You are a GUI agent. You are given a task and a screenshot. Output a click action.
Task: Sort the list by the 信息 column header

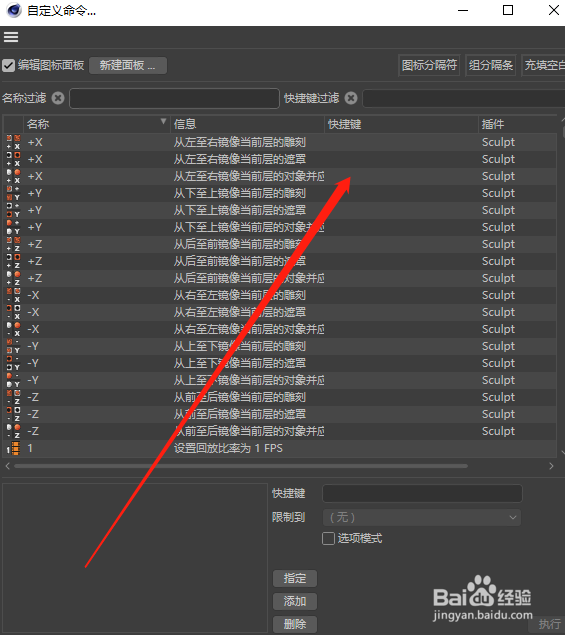pos(247,124)
